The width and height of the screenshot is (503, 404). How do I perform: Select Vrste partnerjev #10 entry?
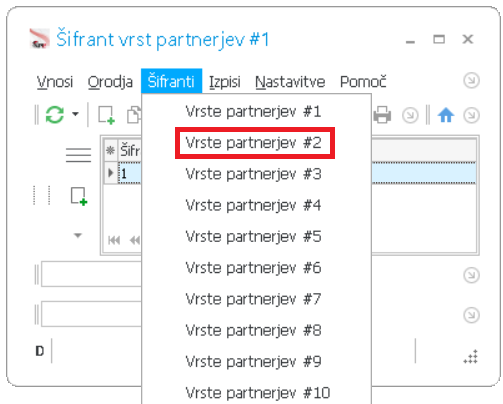point(258,393)
